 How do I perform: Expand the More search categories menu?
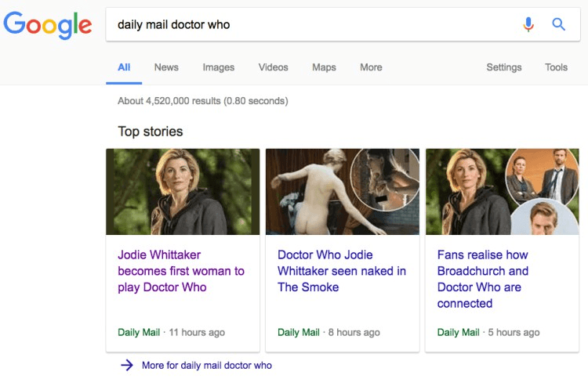coord(371,67)
